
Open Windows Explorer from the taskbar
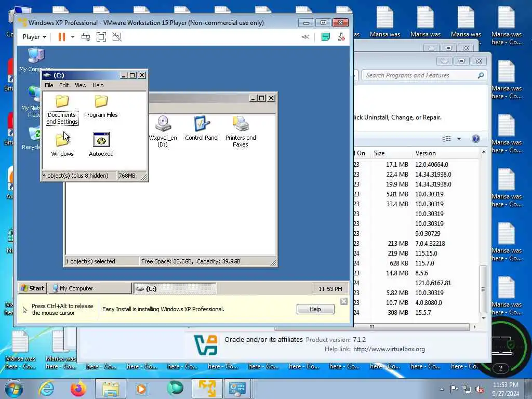111,389
